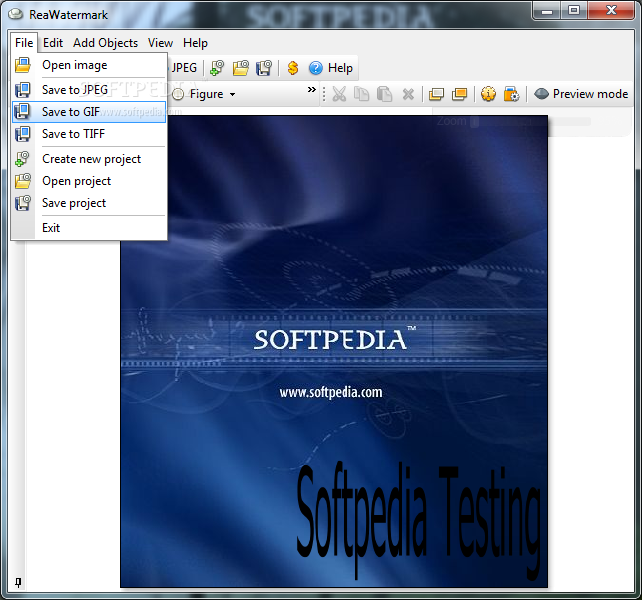
Task: Choose Save project menu entry
Action: pyautogui.click(x=89, y=203)
